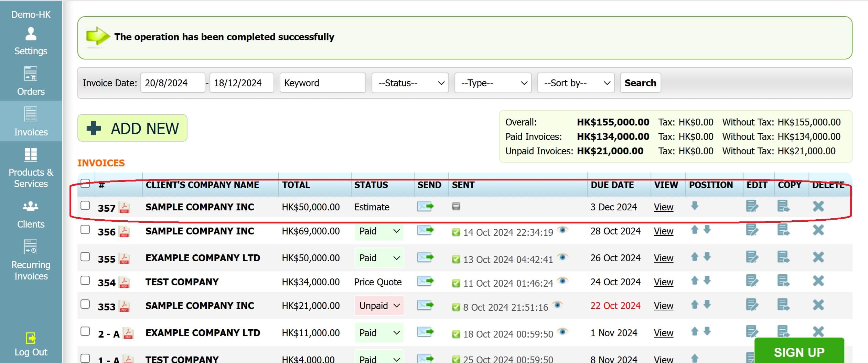Click the ADD NEW button
Image resolution: width=868 pixels, height=363 pixels.
[132, 128]
